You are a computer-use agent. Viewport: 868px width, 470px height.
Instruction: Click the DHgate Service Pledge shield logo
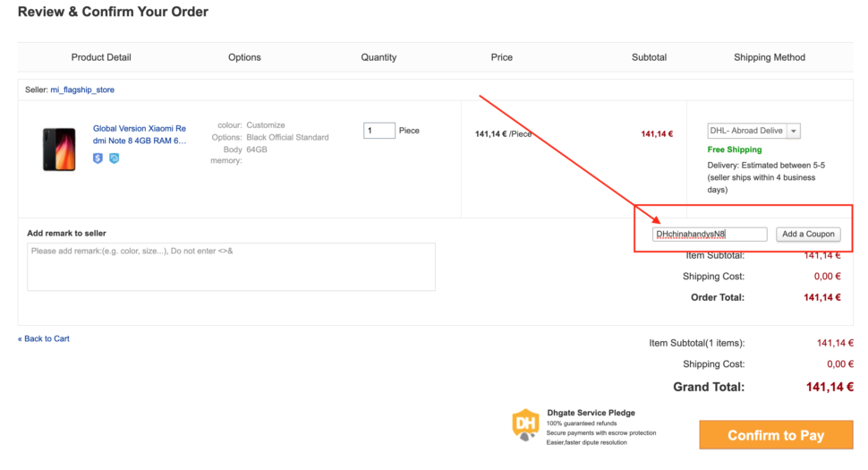(525, 425)
